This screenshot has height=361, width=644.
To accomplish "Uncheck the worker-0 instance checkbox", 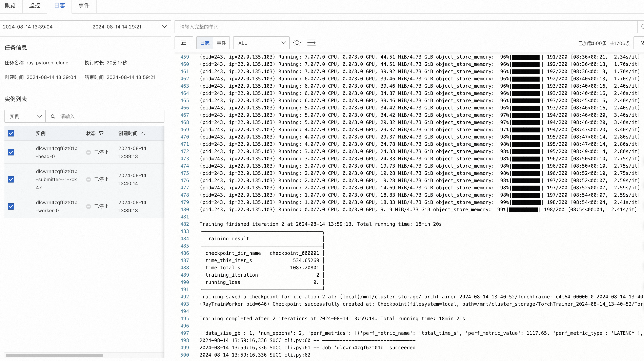I will pos(11,206).
